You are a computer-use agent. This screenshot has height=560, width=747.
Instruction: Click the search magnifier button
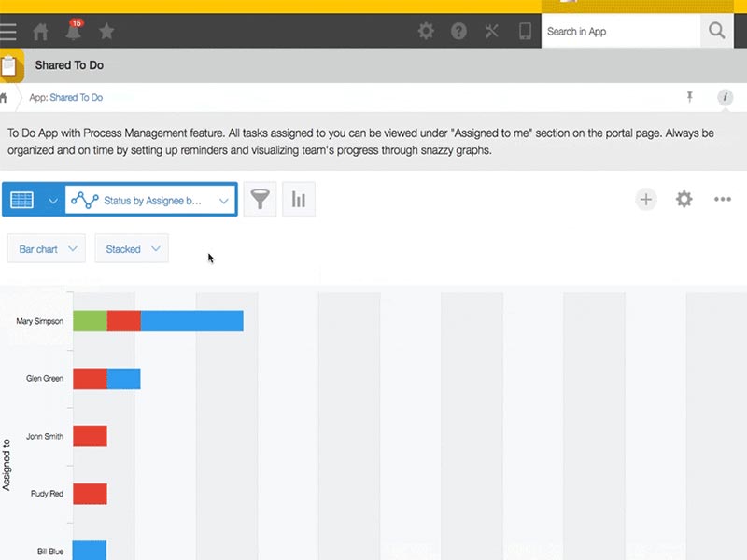tap(716, 32)
